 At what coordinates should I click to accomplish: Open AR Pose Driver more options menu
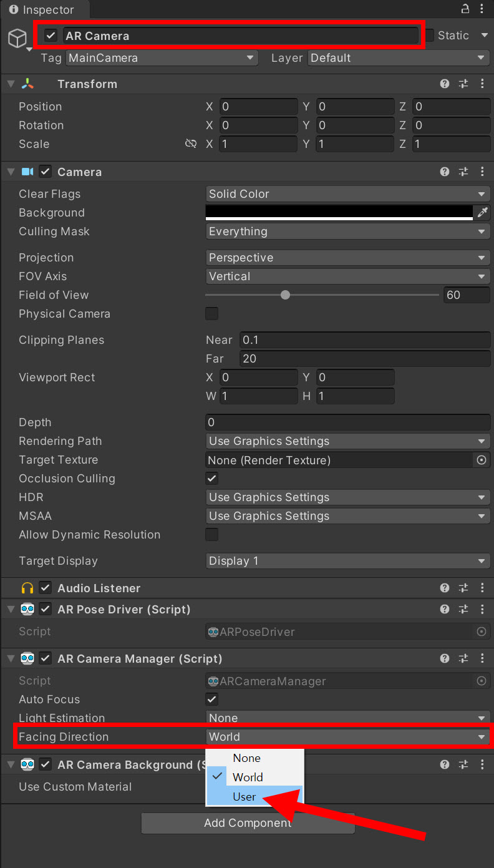482,609
